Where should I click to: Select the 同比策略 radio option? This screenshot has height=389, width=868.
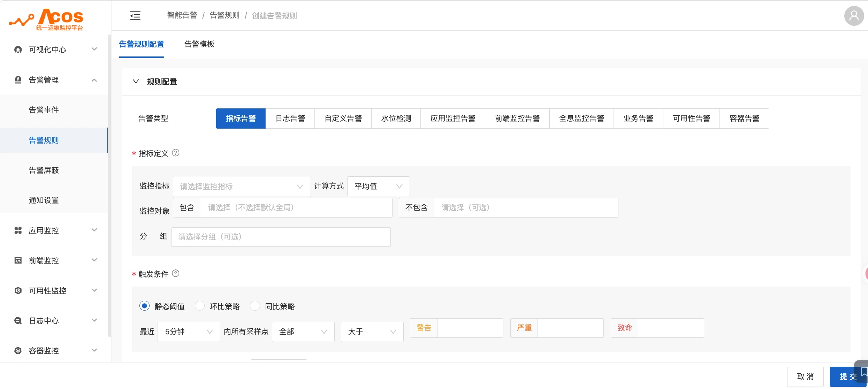pos(255,306)
